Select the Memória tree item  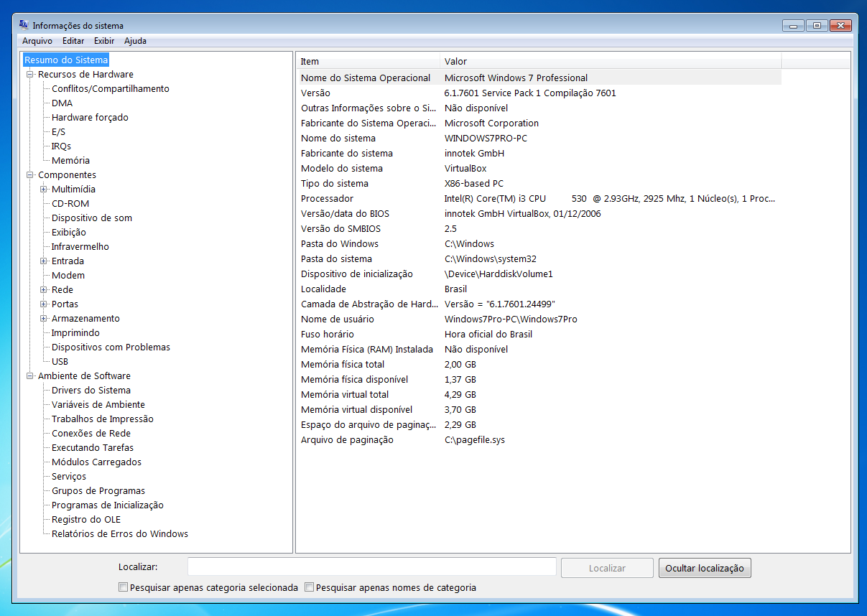tap(70, 160)
